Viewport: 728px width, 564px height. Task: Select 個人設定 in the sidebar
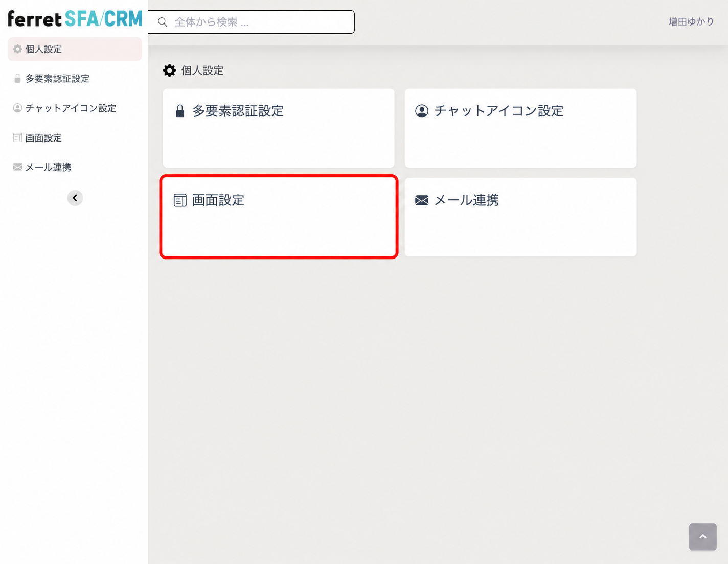(x=75, y=49)
